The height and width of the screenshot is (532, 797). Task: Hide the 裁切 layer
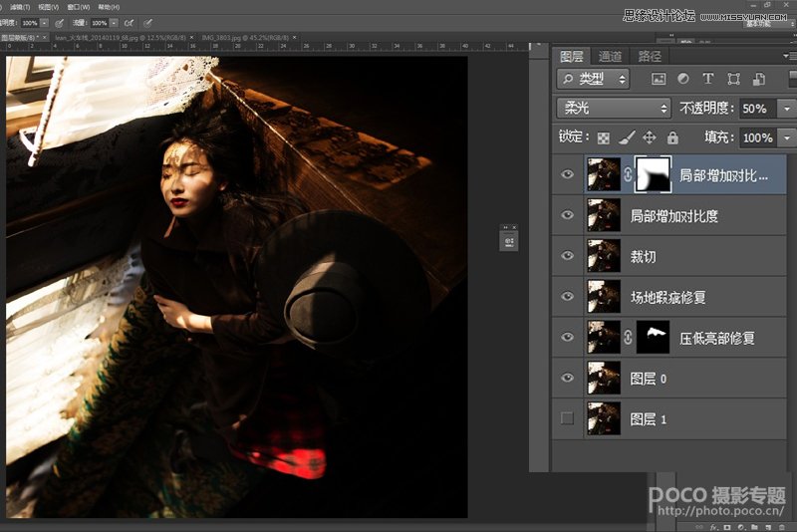click(567, 256)
